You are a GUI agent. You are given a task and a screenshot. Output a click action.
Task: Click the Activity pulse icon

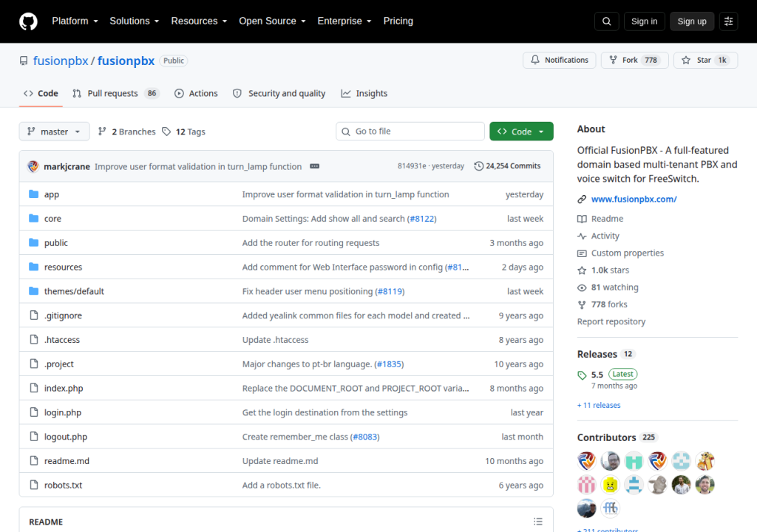pyautogui.click(x=582, y=236)
